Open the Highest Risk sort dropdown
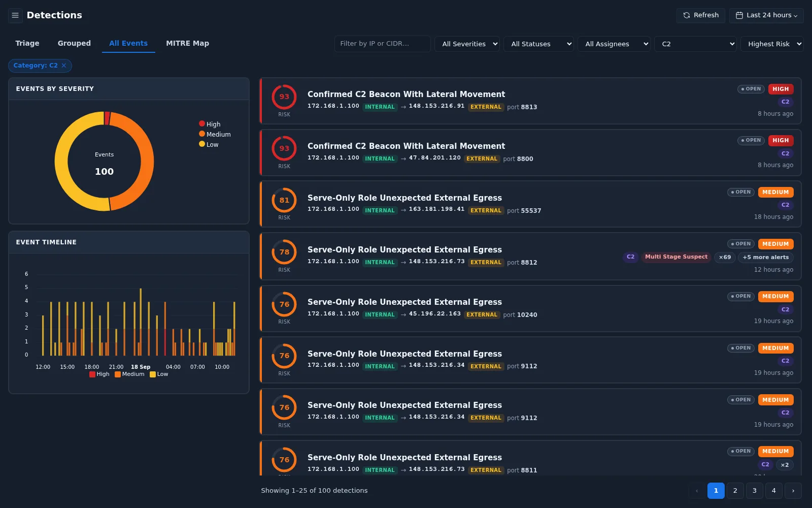This screenshot has height=508, width=812. click(772, 44)
